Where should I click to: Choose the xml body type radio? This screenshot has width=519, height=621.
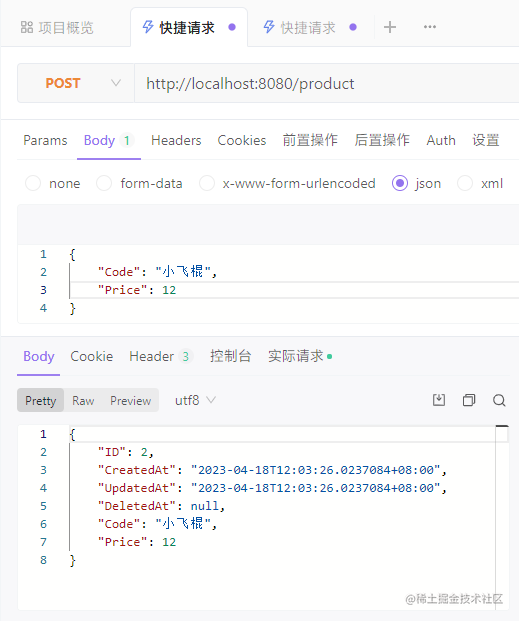pos(465,183)
